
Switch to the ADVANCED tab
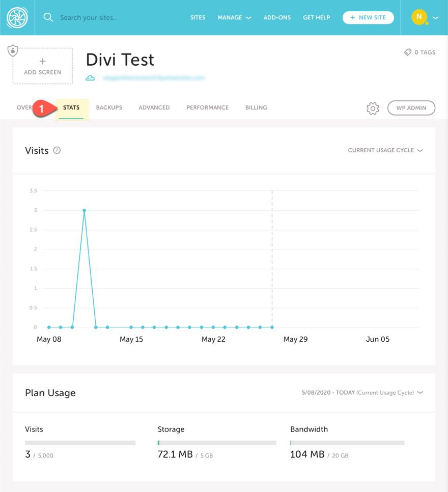click(x=154, y=107)
